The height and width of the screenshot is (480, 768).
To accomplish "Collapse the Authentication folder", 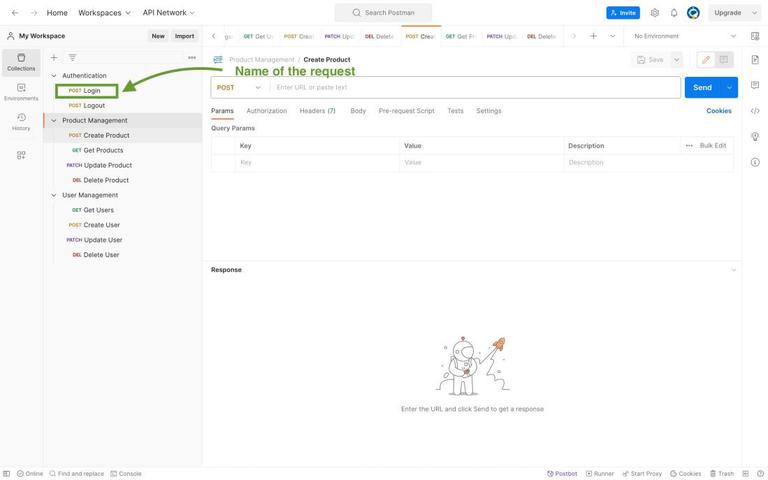I will pos(54,76).
